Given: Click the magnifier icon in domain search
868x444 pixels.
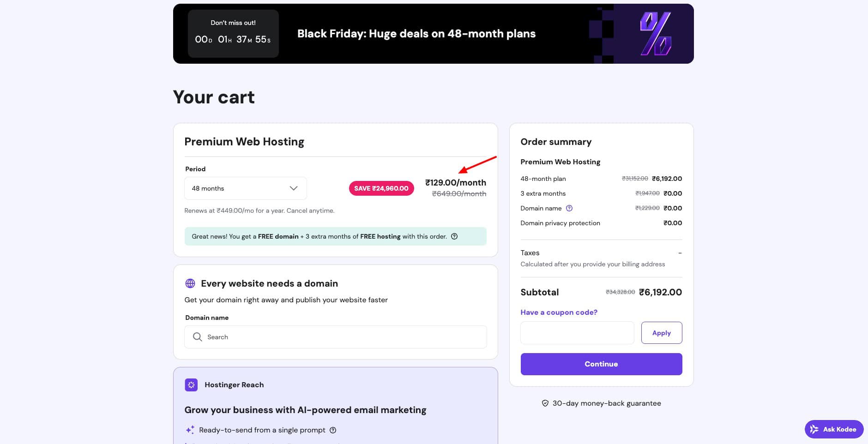Looking at the screenshot, I should 198,337.
